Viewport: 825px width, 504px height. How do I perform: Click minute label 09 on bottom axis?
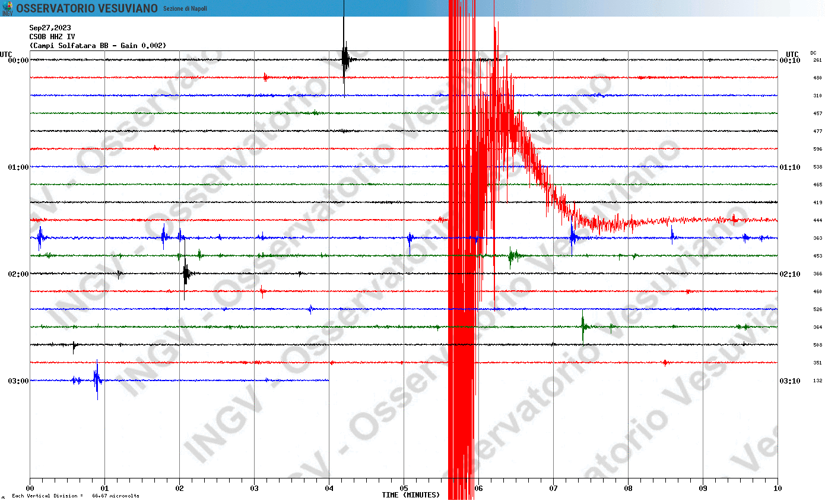tap(703, 489)
